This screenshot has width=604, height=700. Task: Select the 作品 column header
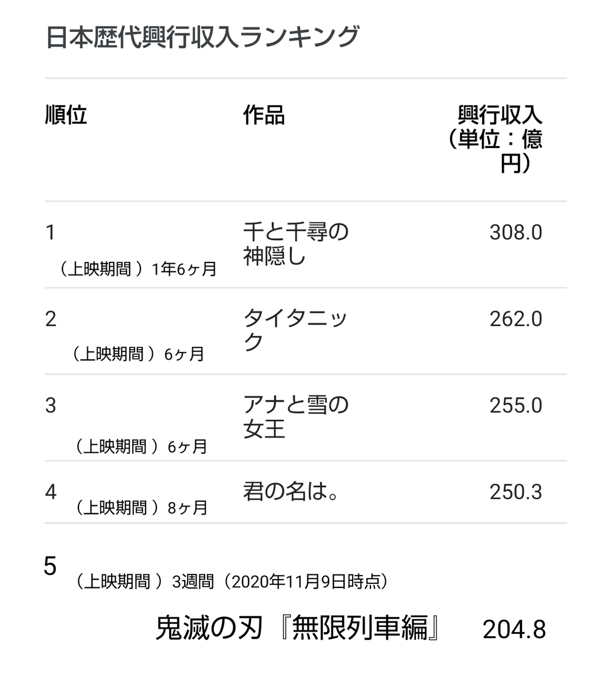coord(264,115)
